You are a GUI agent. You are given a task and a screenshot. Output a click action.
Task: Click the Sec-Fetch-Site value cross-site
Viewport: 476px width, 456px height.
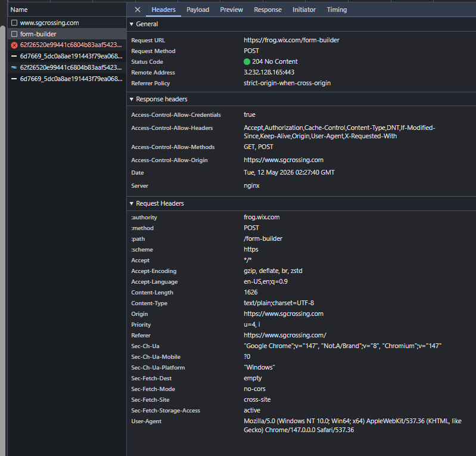tap(257, 399)
